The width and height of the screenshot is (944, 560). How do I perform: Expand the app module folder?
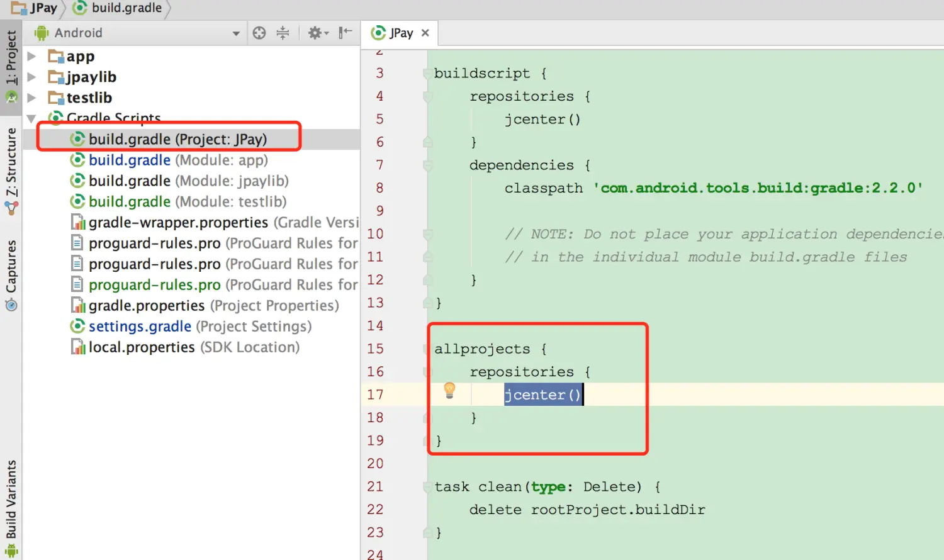tap(31, 56)
